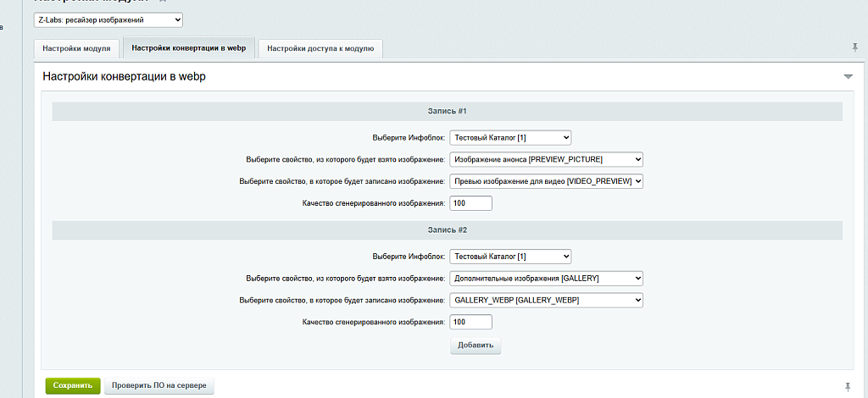Click the Запись #1 section header
This screenshot has width=868, height=398.
447,111
